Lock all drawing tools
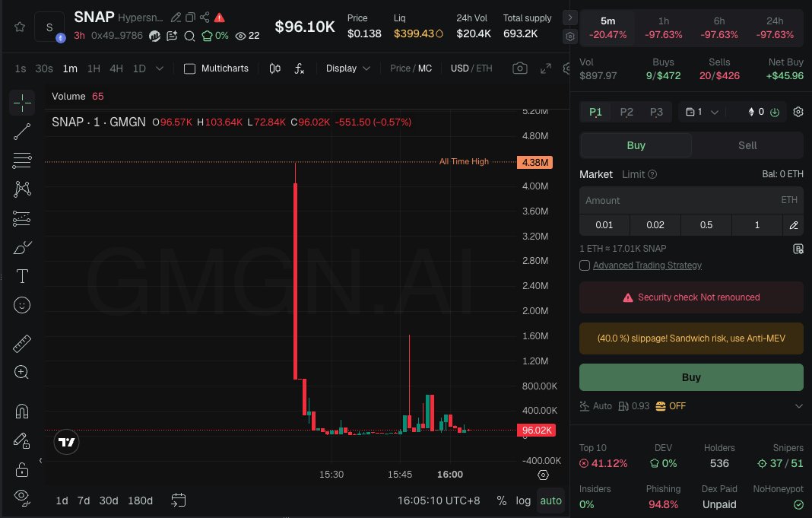This screenshot has height=518, width=812. (x=22, y=469)
